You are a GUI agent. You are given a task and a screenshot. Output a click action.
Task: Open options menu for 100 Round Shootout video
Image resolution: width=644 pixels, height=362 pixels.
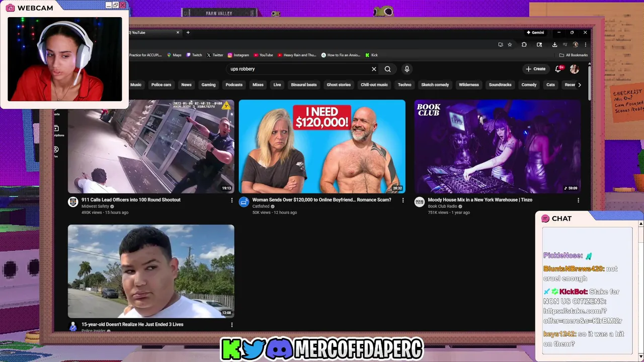pos(231,200)
